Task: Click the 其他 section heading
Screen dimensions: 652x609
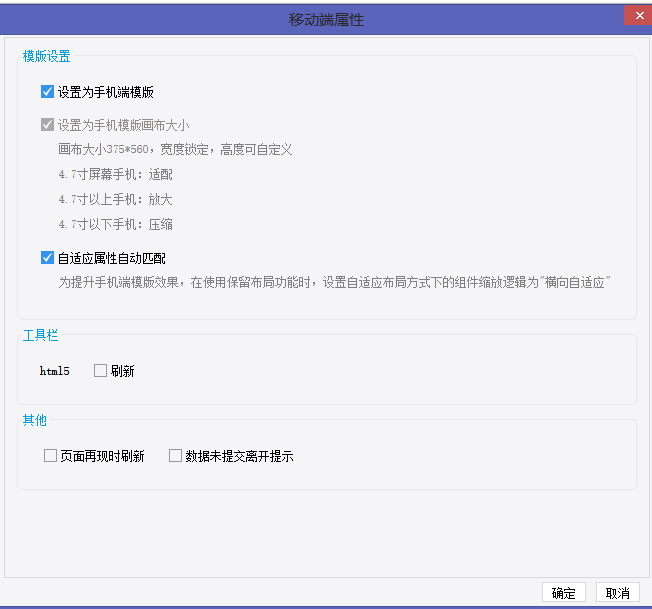Action: [x=35, y=420]
